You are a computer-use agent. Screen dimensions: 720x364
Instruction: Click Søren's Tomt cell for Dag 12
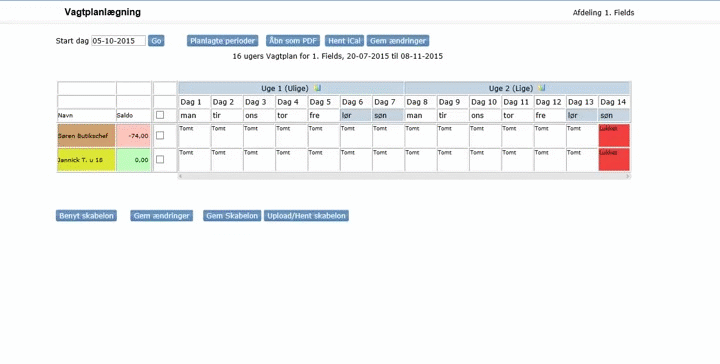[549, 135]
